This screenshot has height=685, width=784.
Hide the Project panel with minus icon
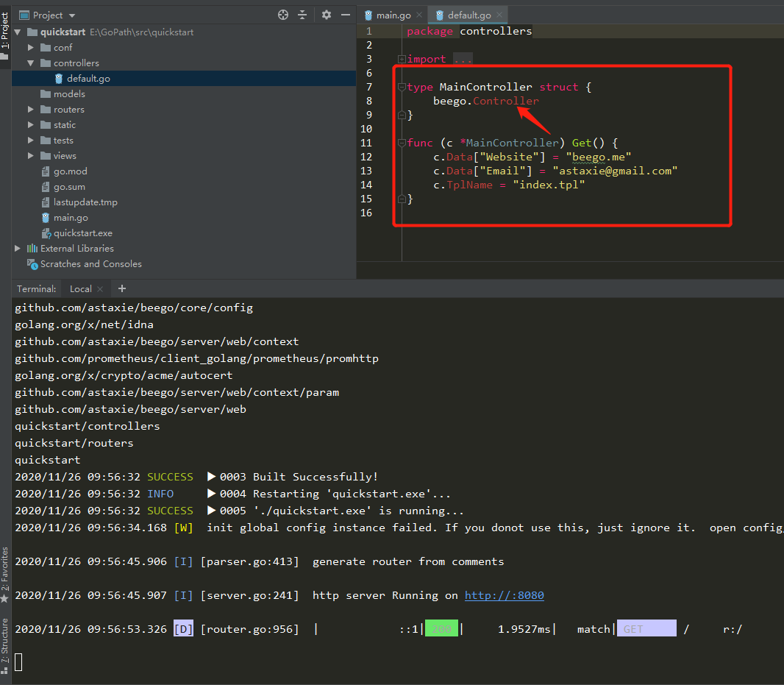pyautogui.click(x=346, y=15)
